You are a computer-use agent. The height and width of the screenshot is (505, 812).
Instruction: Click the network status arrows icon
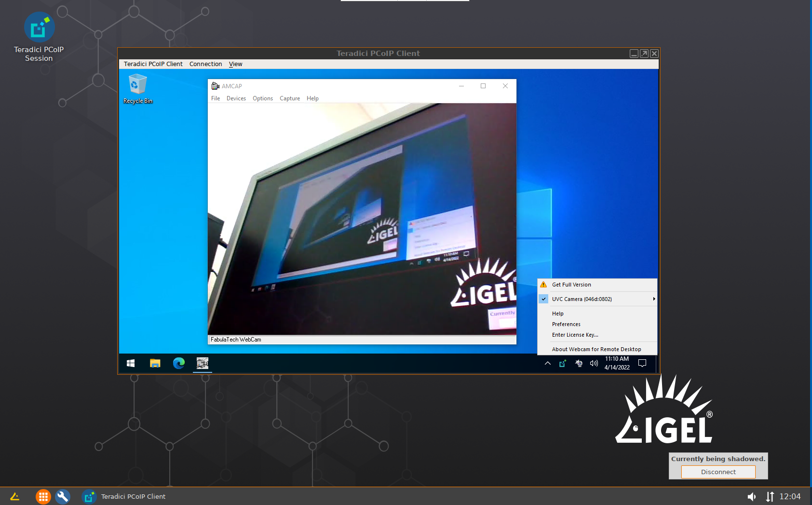click(x=770, y=496)
